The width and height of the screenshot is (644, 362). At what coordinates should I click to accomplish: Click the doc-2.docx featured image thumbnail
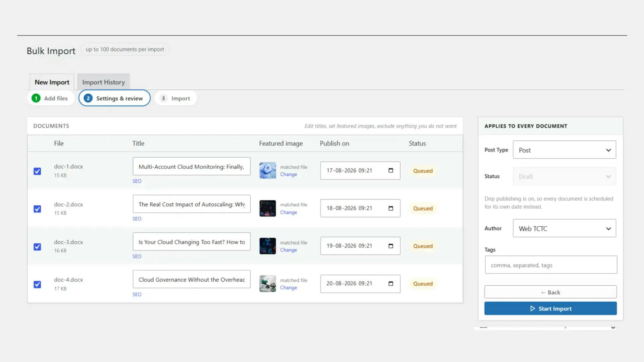[x=268, y=208]
